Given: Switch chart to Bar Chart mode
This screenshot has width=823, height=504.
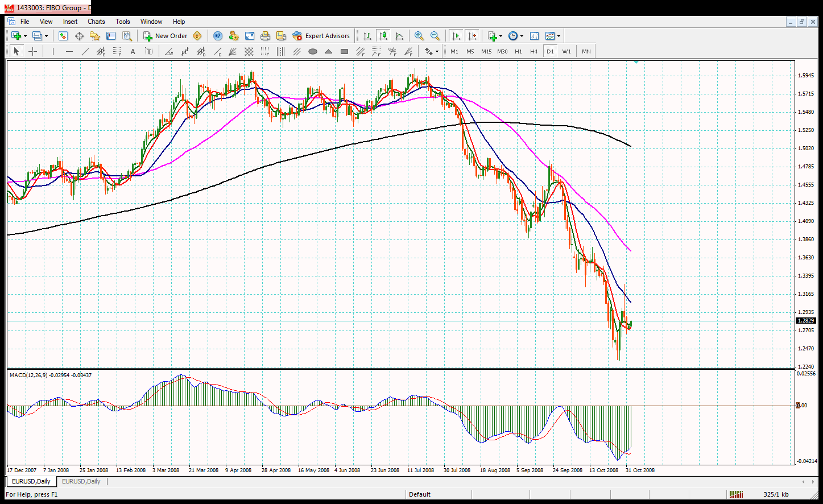Looking at the screenshot, I should (367, 36).
